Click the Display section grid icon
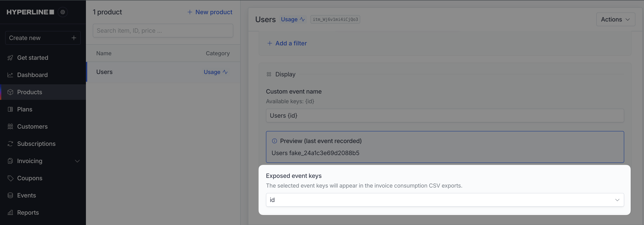 tap(269, 74)
